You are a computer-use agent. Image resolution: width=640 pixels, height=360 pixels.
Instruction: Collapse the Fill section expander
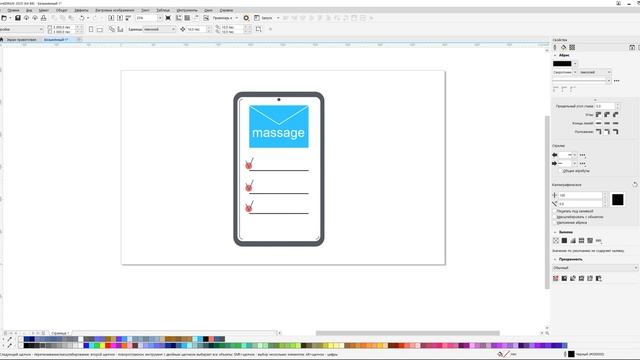tap(555, 232)
